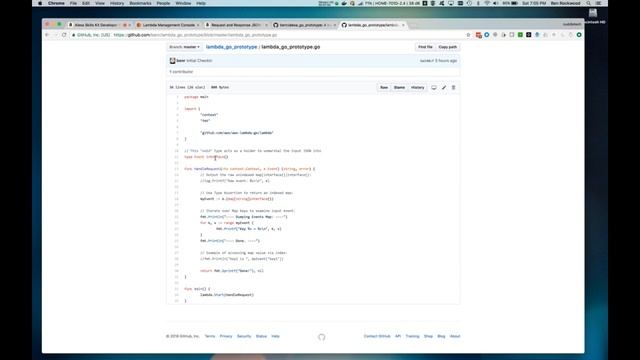Switch to Lambda Management Console tab

(x=168, y=25)
